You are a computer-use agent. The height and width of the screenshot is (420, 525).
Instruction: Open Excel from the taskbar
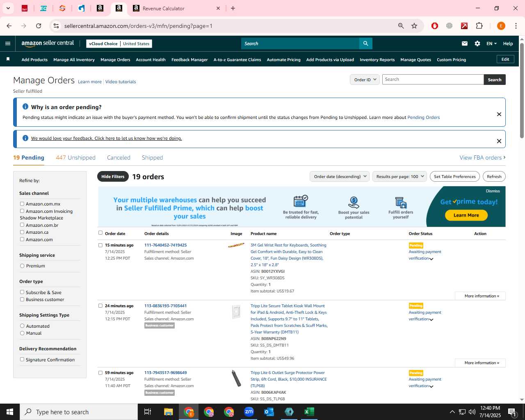(x=309, y=412)
